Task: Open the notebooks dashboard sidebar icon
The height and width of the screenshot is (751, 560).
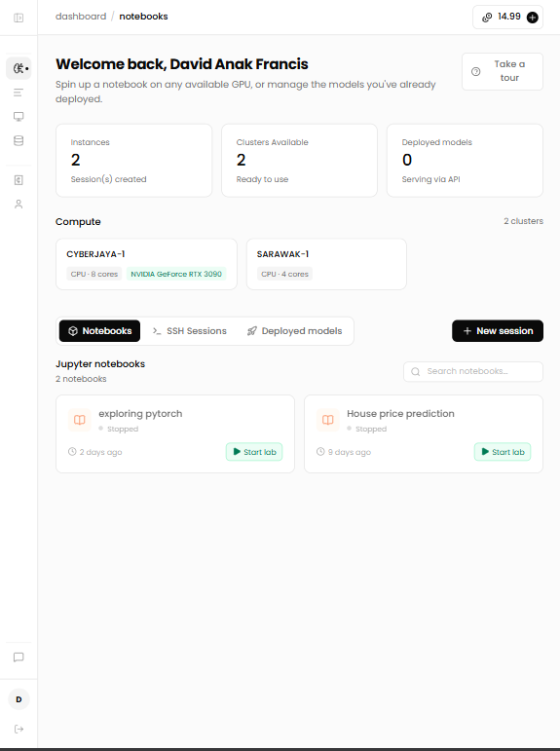Action: point(19,68)
